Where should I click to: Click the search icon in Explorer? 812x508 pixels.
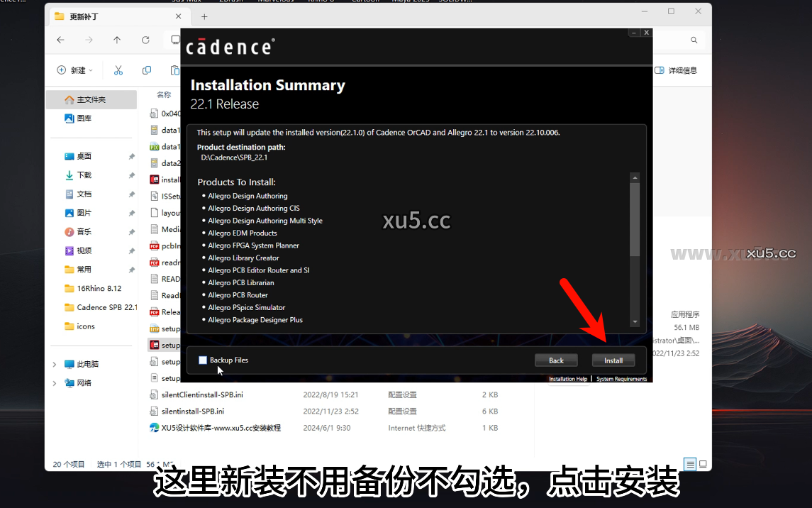[x=694, y=40]
